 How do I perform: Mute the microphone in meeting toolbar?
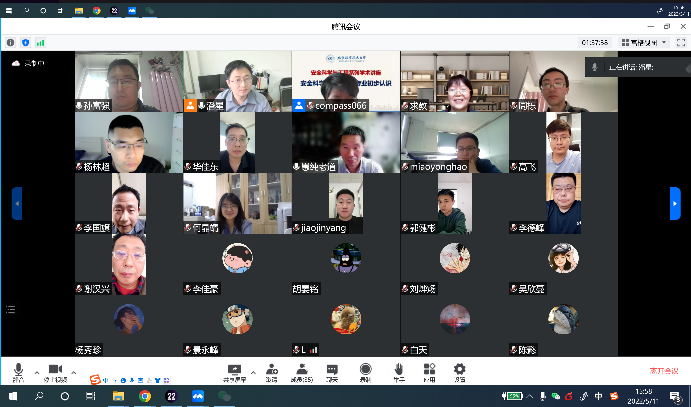pos(18,370)
